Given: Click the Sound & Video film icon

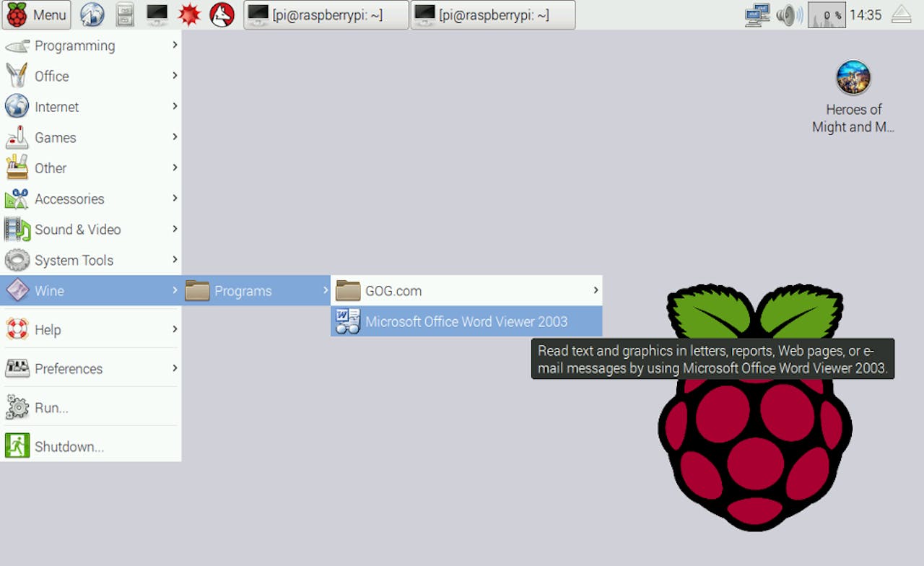Looking at the screenshot, I should click(17, 230).
